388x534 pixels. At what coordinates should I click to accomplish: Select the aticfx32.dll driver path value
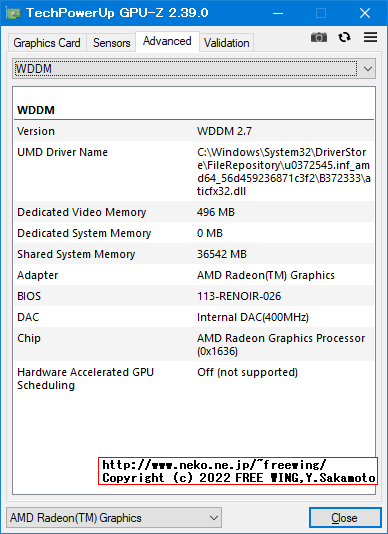click(283, 171)
